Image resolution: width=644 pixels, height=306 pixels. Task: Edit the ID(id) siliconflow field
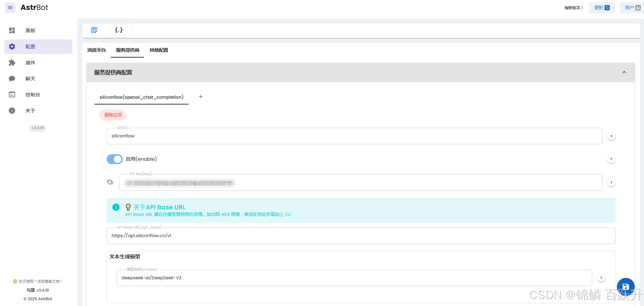tap(354, 136)
